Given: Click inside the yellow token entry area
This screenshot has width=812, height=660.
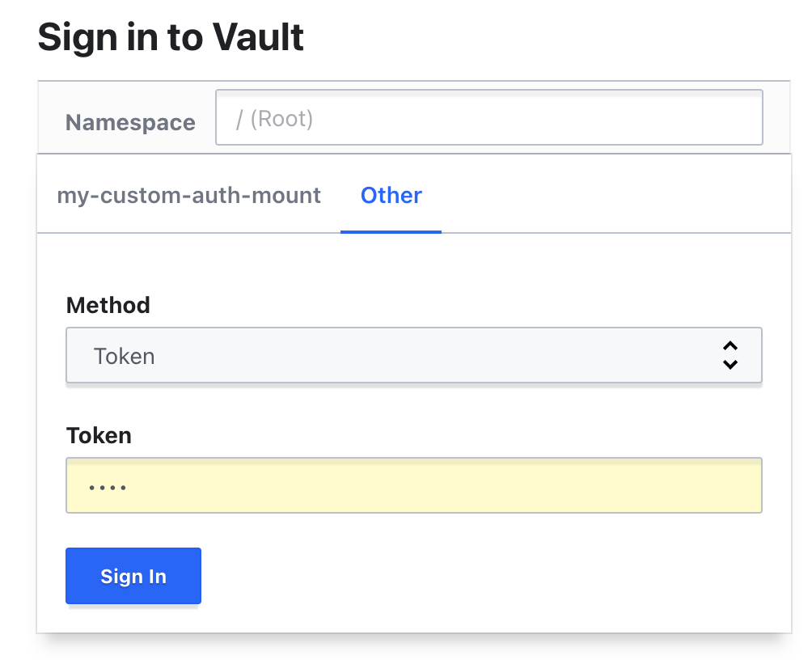Looking at the screenshot, I should (x=414, y=485).
